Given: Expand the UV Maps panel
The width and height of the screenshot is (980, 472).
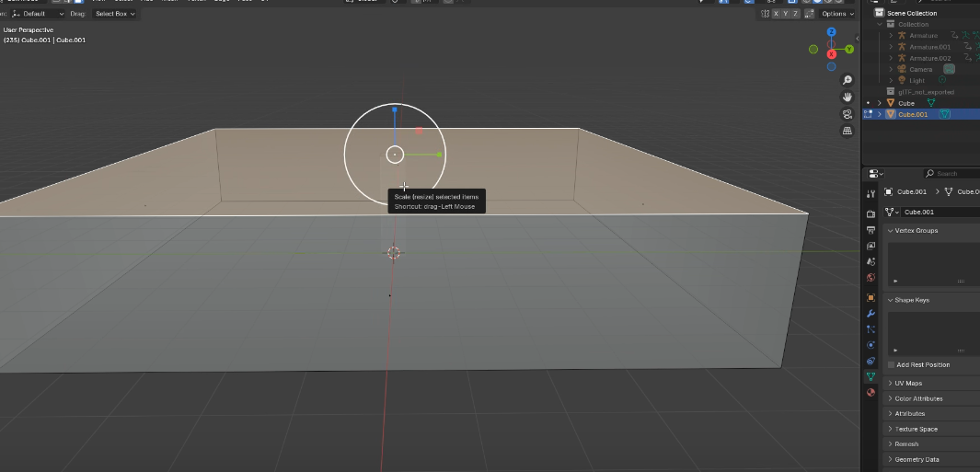Looking at the screenshot, I should pyautogui.click(x=908, y=383).
